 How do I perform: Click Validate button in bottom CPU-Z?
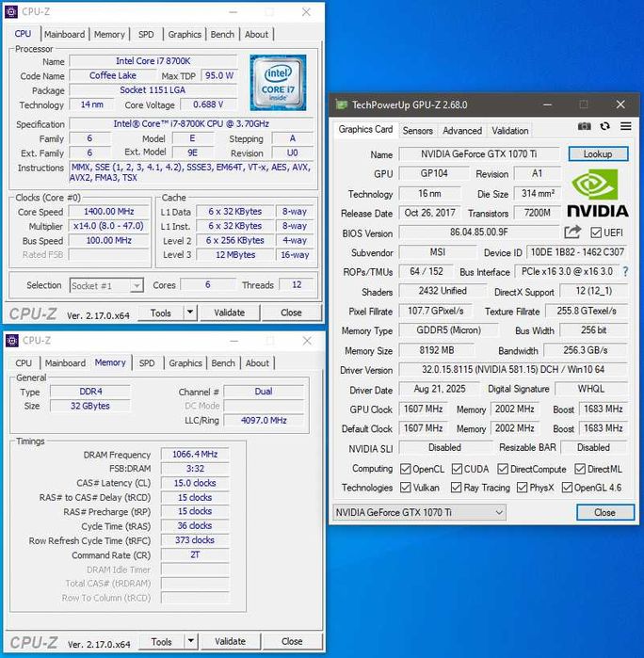click(x=230, y=642)
